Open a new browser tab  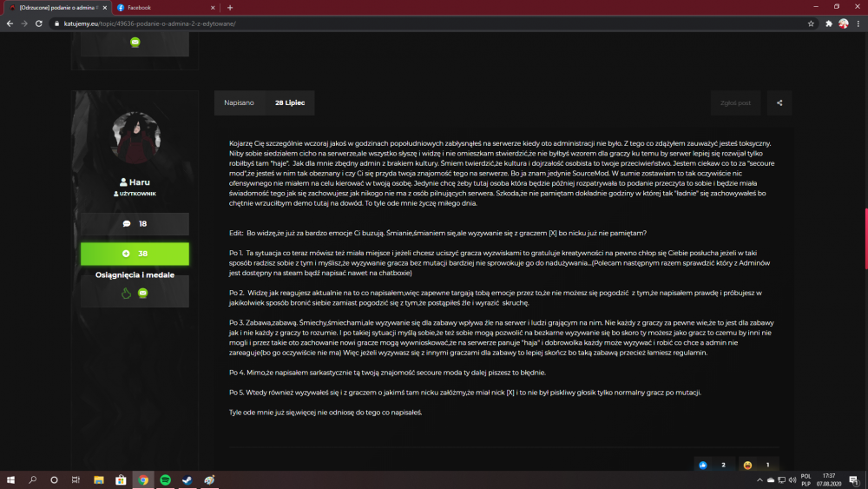point(230,8)
